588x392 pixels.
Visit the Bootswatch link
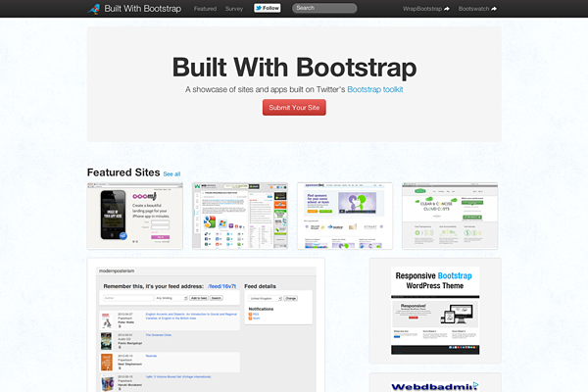(x=473, y=9)
